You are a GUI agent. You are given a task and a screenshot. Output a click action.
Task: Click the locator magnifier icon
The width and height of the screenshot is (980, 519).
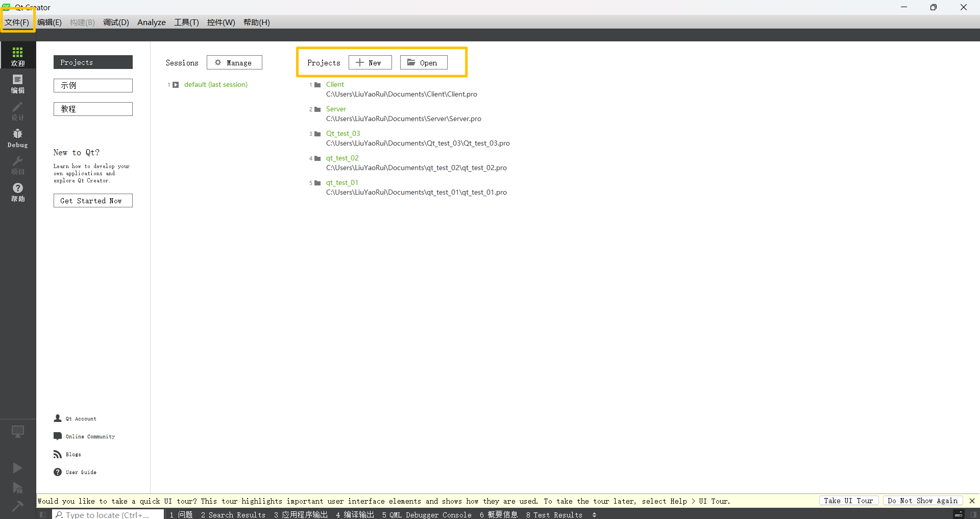coord(59,514)
